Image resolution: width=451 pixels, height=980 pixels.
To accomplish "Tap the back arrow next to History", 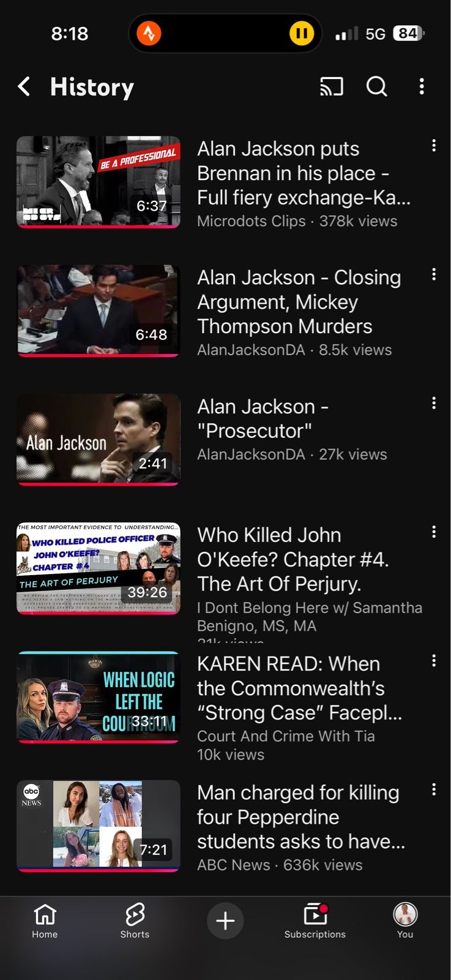I will 24,86.
